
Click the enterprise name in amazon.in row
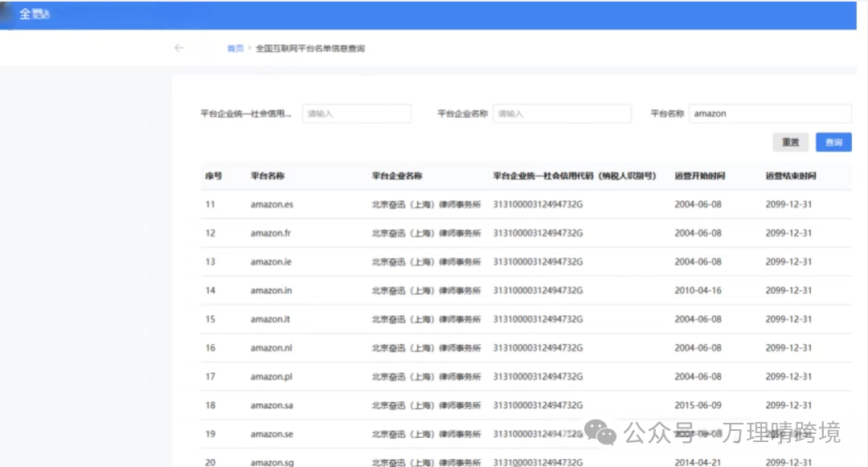pos(426,290)
